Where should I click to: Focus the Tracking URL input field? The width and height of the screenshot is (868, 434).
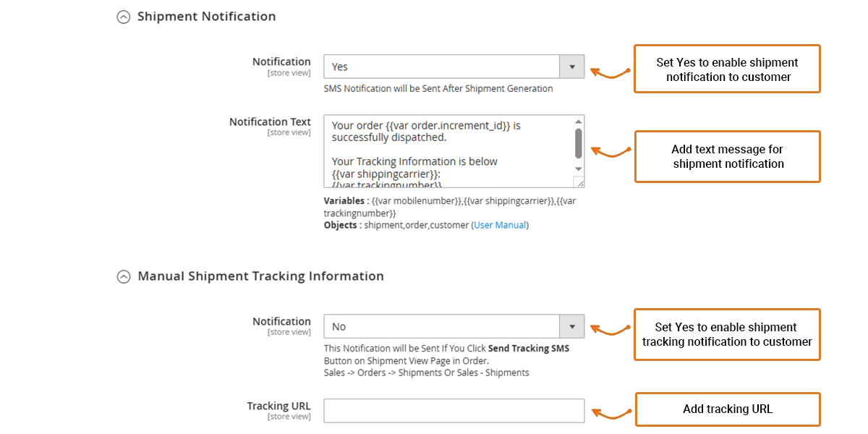(454, 411)
